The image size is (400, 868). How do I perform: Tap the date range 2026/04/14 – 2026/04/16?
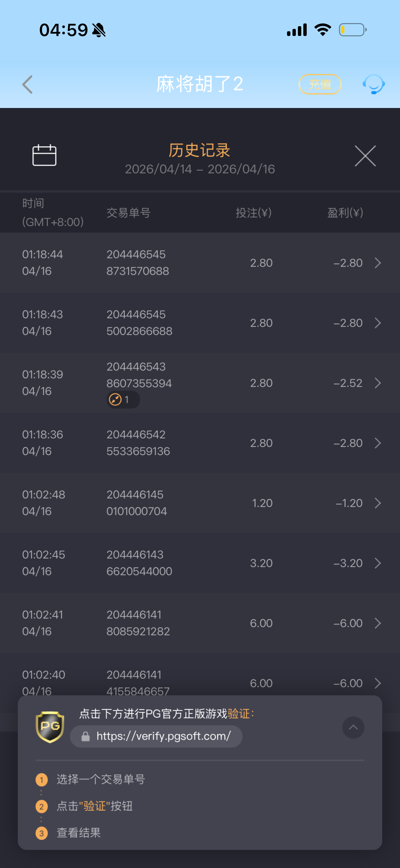pyautogui.click(x=200, y=169)
